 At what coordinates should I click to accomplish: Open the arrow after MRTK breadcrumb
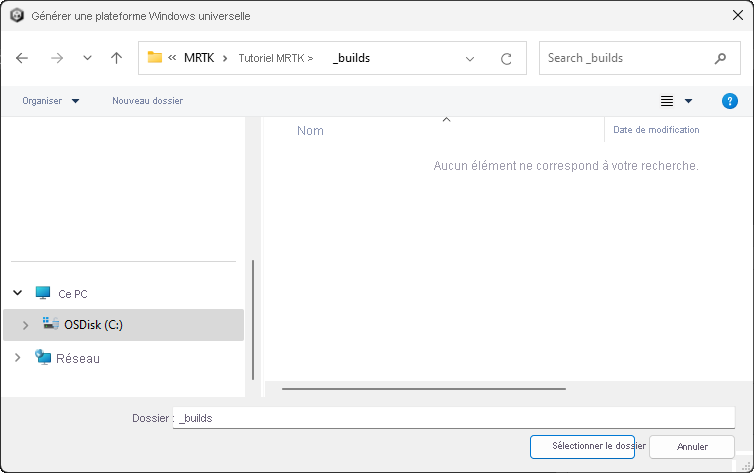(225, 59)
